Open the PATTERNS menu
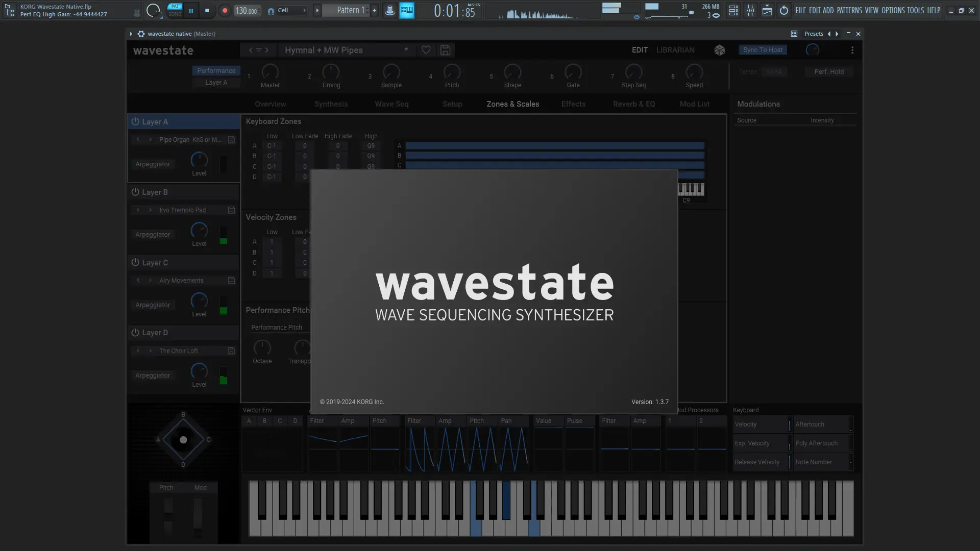The height and width of the screenshot is (551, 980). [849, 10]
